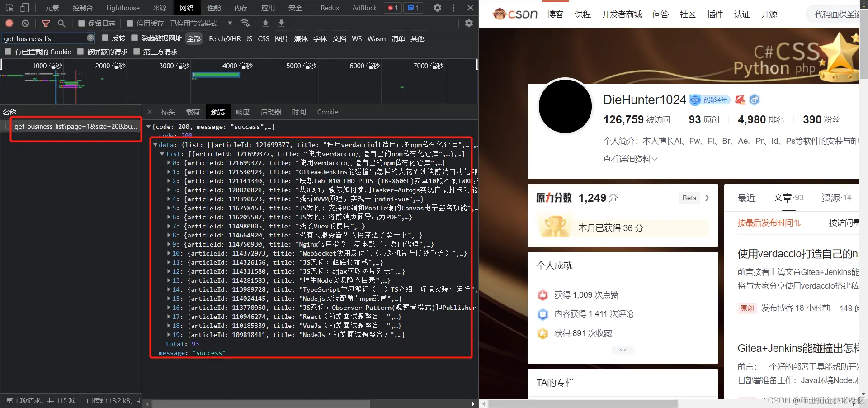The image size is (868, 408).
Task: Toggle 有已拦截的 Cookie checkbox
Action: 8,52
